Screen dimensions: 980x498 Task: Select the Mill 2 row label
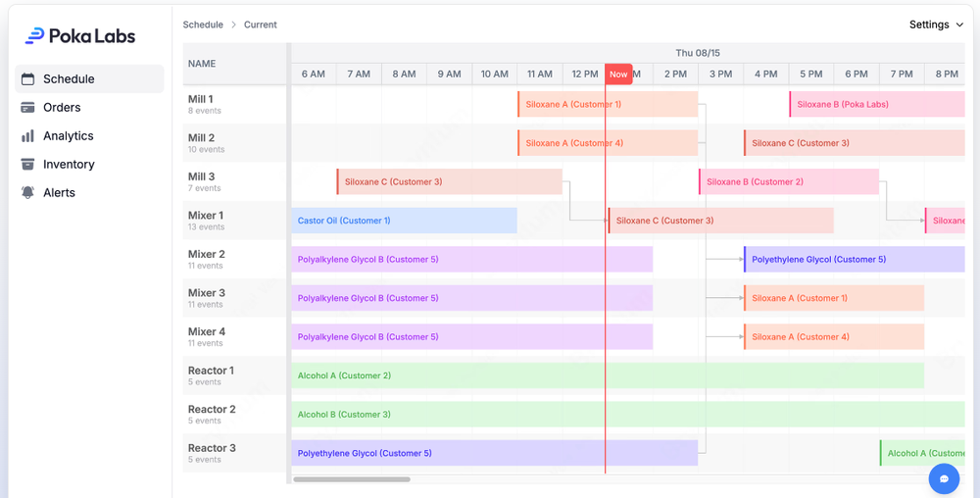201,137
